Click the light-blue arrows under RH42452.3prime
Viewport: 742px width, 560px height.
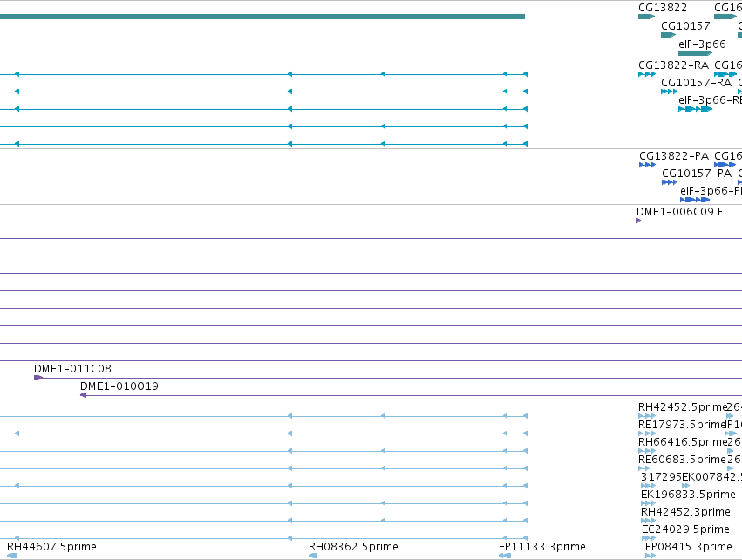coord(649,521)
